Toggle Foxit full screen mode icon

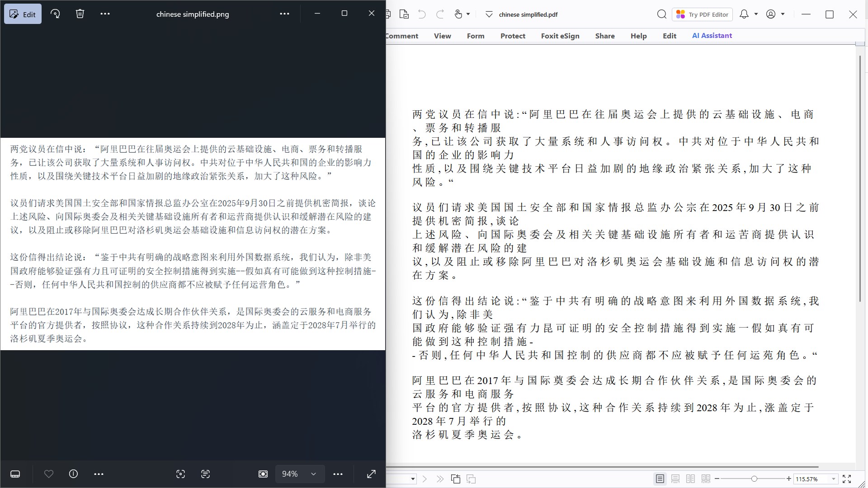[847, 479]
